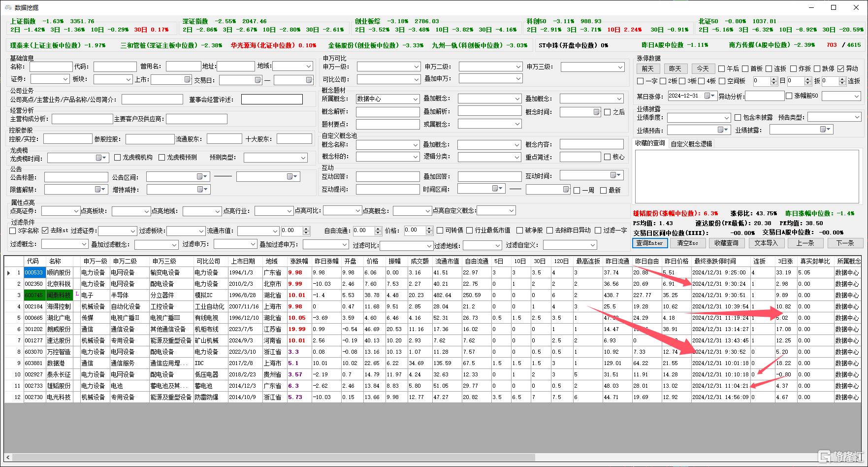Increase the last spinner before 连扳 label
868x467 pixels.
point(842,79)
